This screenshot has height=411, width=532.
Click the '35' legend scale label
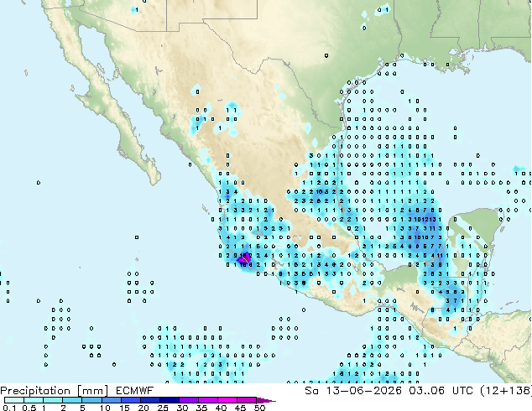point(201,408)
